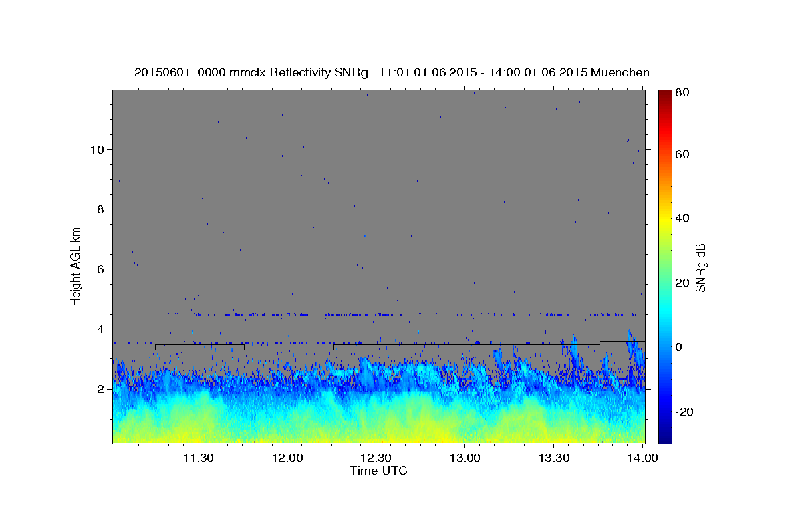Click the 13:30 time tick label

pos(553,458)
